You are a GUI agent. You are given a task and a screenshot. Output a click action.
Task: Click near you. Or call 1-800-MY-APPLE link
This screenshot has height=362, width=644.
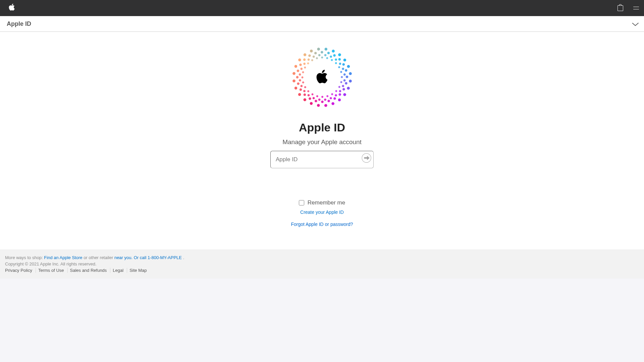coord(148,258)
